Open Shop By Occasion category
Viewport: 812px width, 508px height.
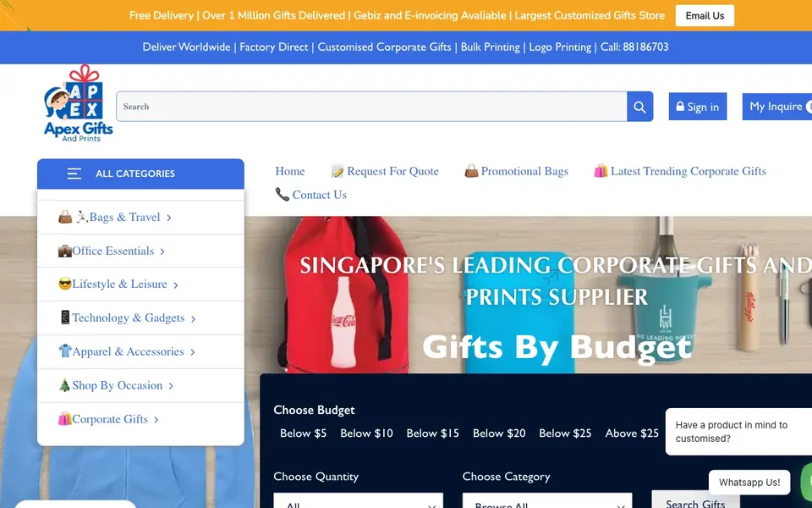(x=116, y=385)
